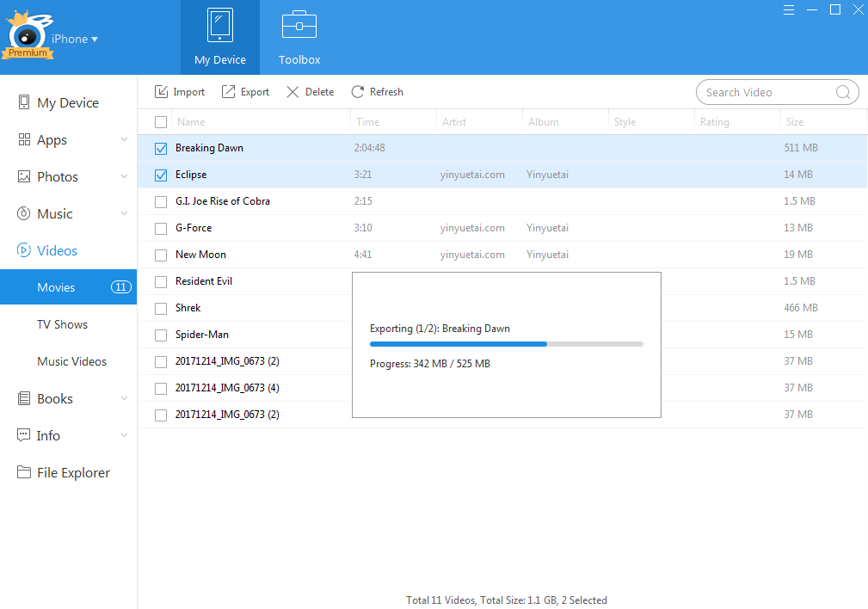Check the Spider-Man checkbox

point(161,335)
